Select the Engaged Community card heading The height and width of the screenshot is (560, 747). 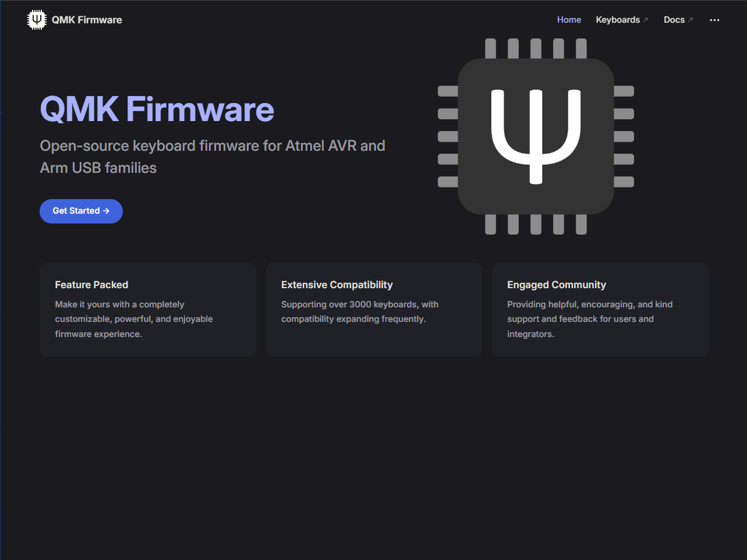coord(557,285)
